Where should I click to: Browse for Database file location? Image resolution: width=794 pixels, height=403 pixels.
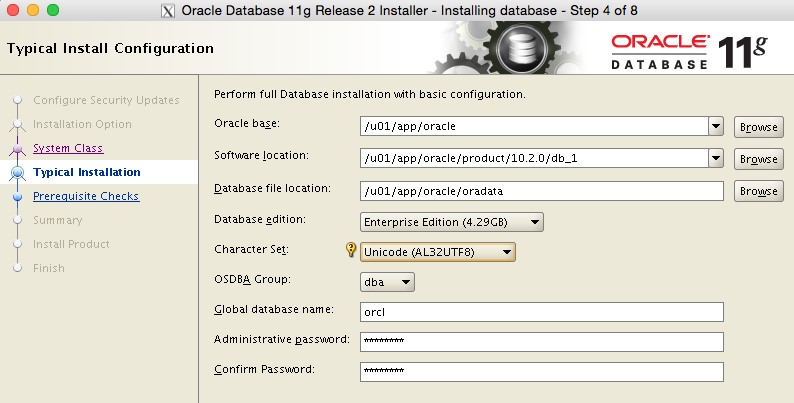759,191
